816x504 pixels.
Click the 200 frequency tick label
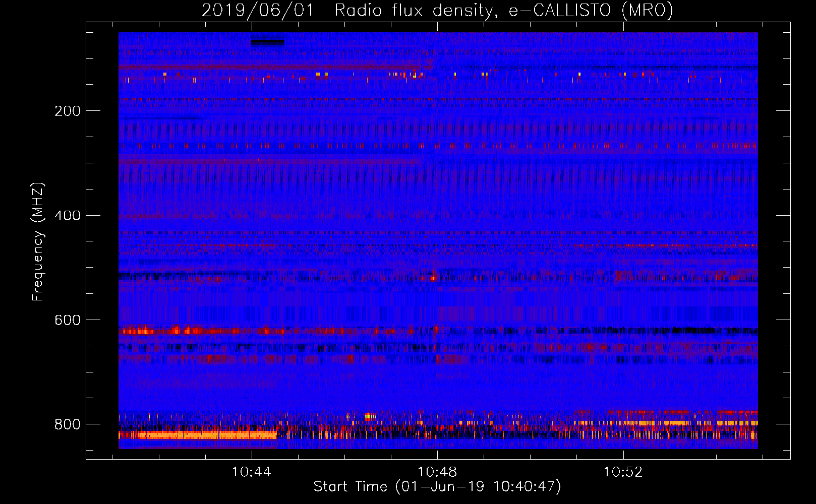(x=68, y=111)
